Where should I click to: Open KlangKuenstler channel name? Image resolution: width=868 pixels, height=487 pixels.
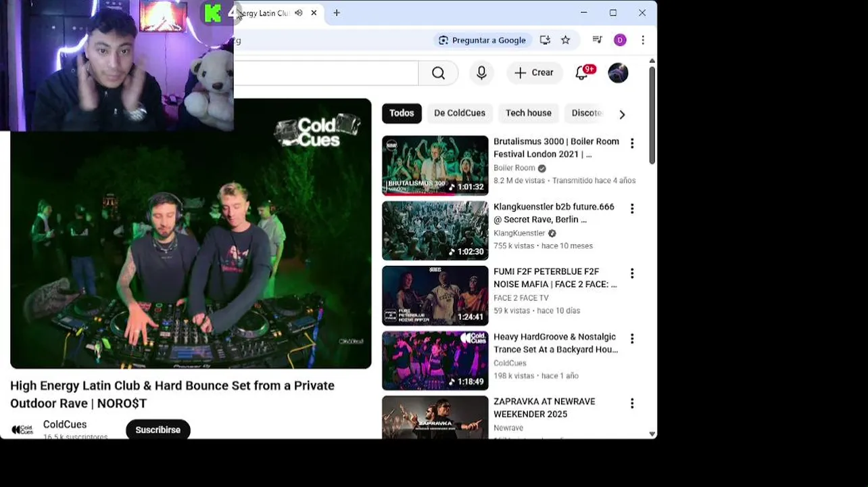click(x=519, y=233)
